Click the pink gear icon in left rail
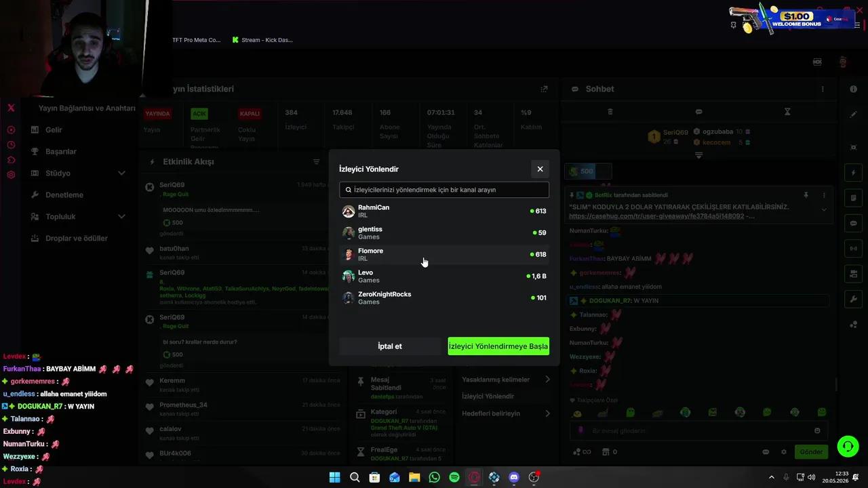Image resolution: width=868 pixels, height=488 pixels. click(11, 175)
